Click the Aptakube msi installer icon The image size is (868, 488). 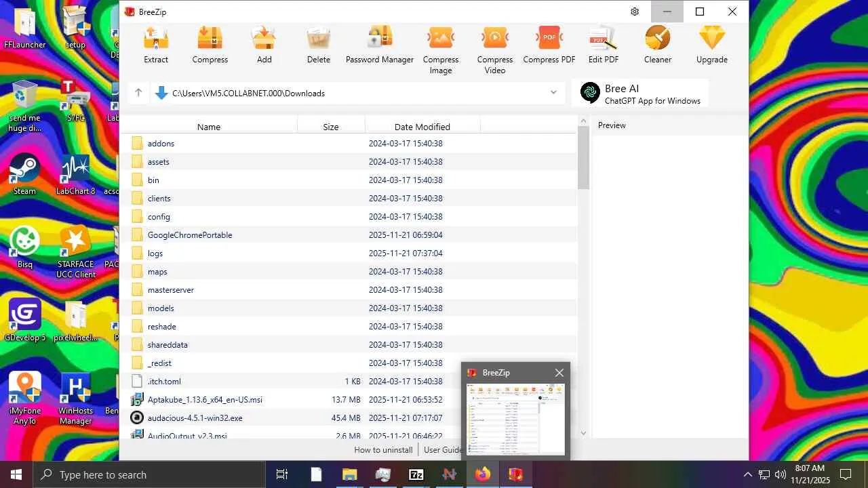[x=137, y=400]
